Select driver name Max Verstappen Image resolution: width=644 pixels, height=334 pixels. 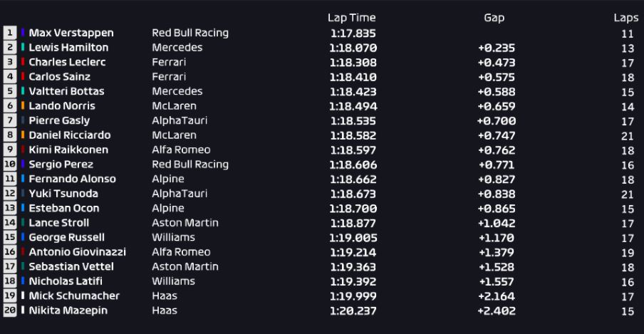(71, 33)
